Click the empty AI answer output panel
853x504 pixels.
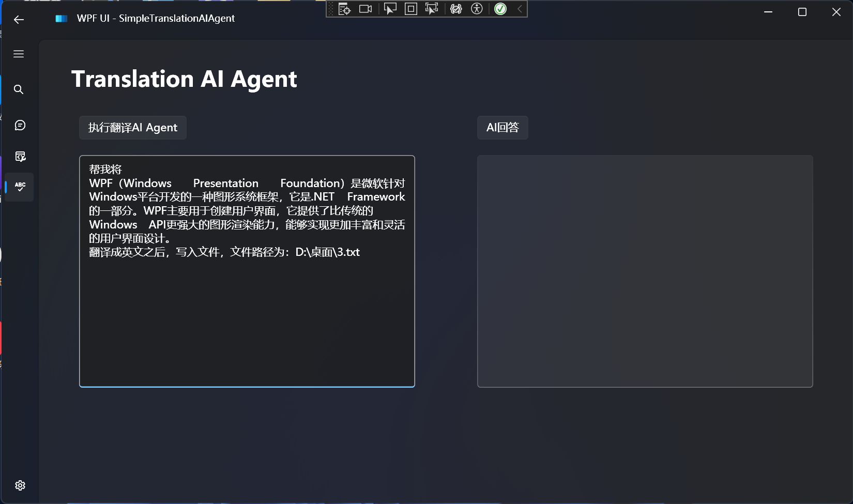(645, 271)
